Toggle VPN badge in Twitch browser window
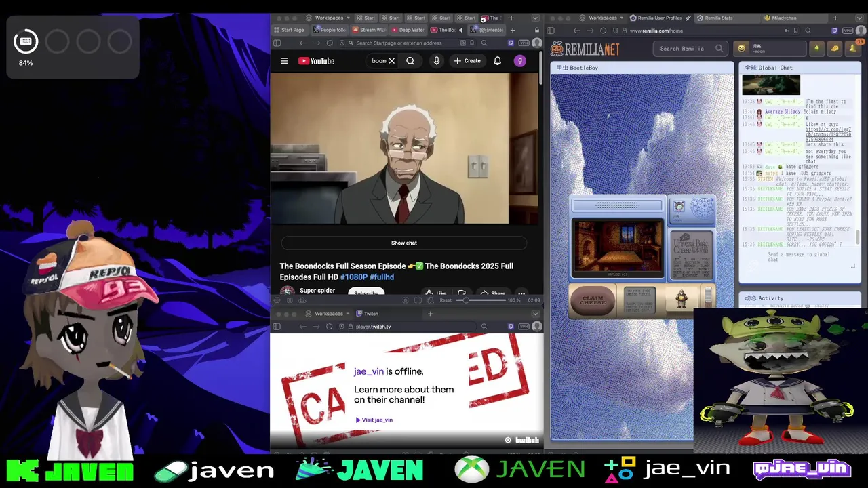 click(524, 327)
